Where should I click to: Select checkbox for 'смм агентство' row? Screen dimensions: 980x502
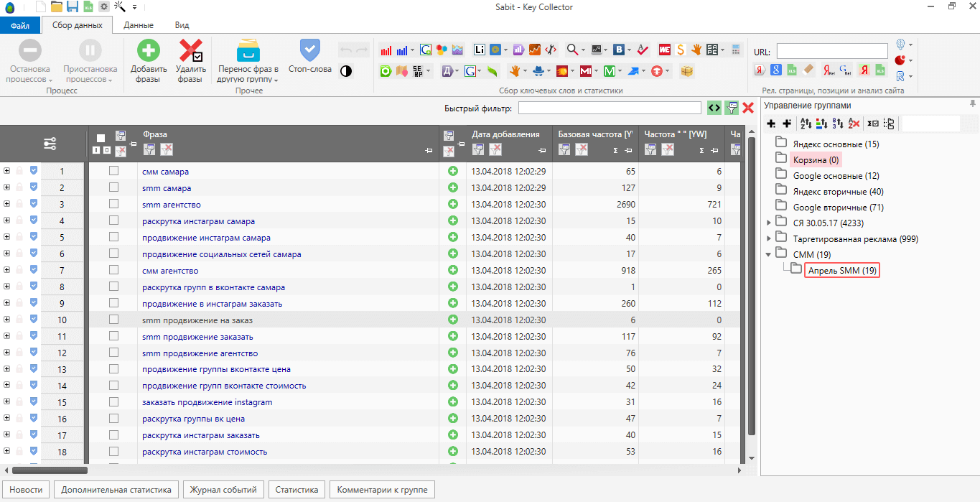(x=113, y=270)
